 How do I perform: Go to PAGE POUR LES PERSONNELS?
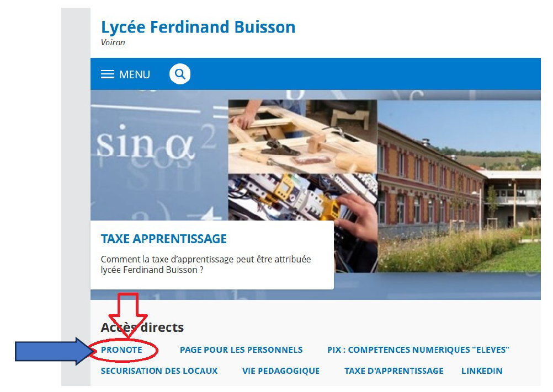pos(241,350)
